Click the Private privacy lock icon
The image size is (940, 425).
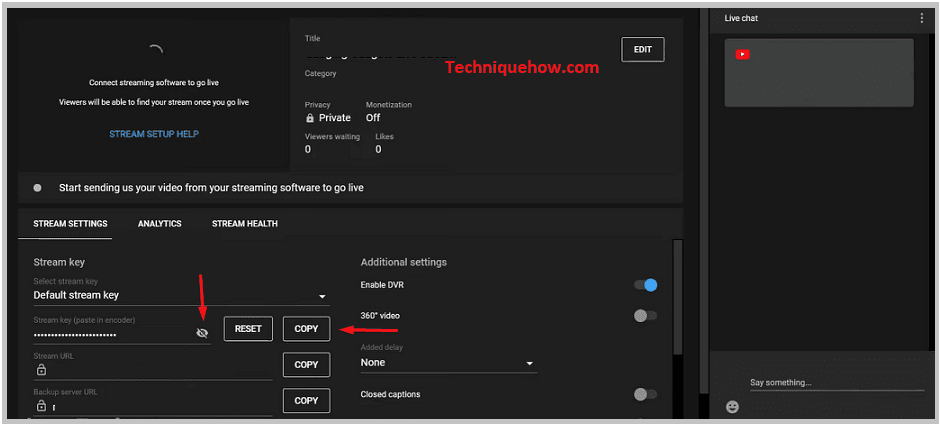click(x=310, y=117)
